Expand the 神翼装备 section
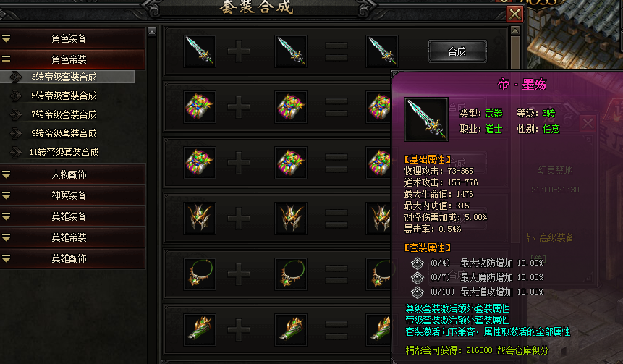This screenshot has height=364, width=623. coord(72,195)
